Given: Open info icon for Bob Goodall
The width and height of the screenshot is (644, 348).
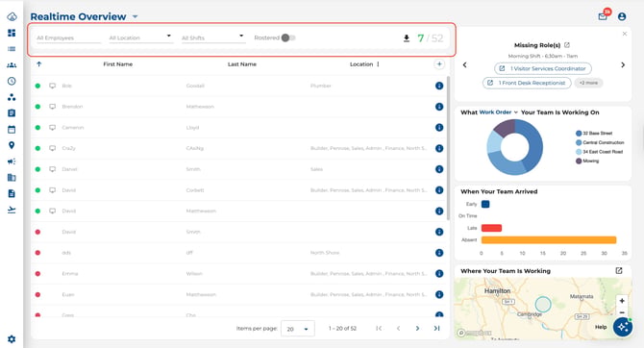Looking at the screenshot, I should tap(439, 86).
